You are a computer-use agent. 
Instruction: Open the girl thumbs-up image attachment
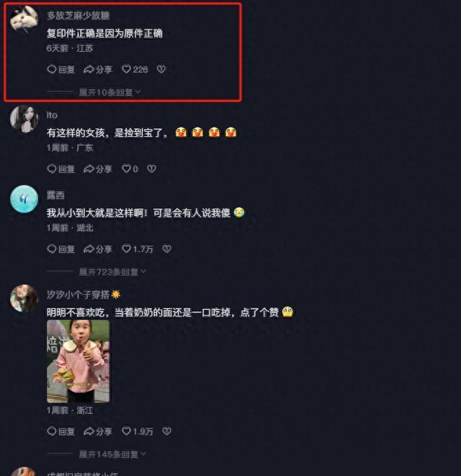pyautogui.click(x=78, y=361)
